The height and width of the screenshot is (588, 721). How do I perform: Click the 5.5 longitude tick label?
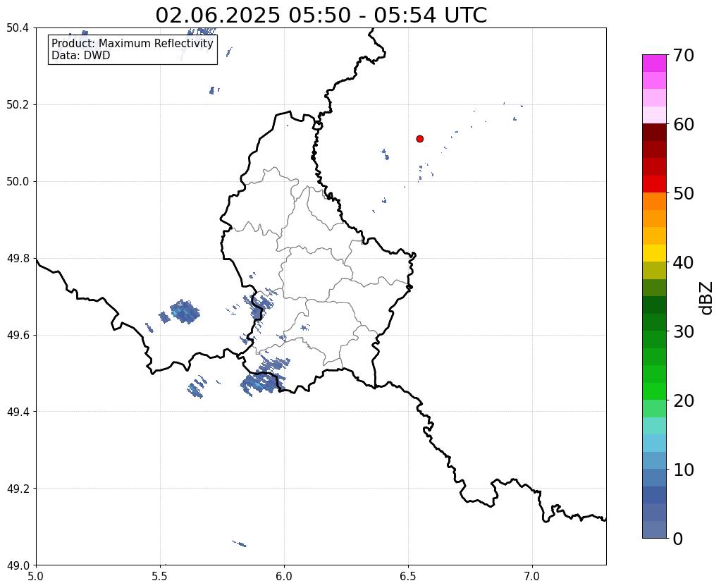[x=160, y=577]
